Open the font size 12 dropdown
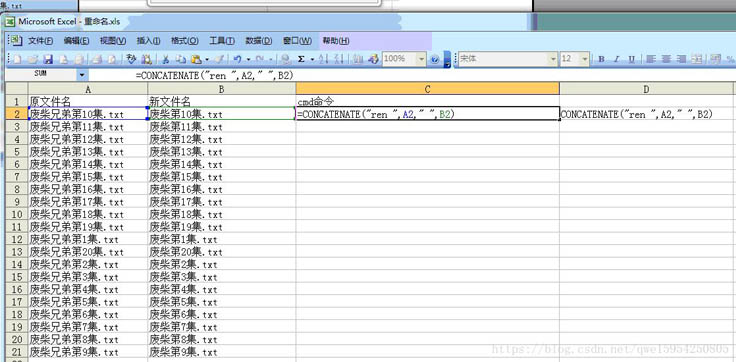The width and height of the screenshot is (736, 362). click(584, 59)
